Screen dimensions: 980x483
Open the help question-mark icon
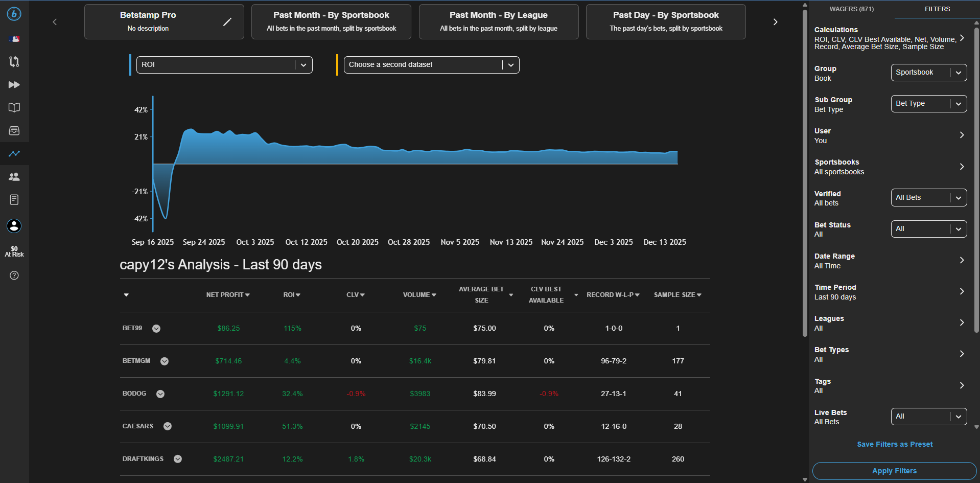point(14,275)
